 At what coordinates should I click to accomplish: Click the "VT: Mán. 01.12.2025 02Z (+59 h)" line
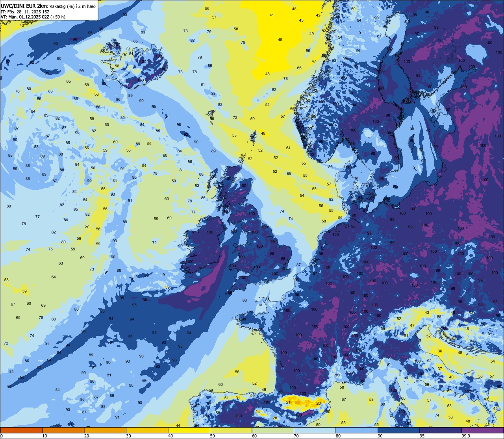(x=33, y=17)
